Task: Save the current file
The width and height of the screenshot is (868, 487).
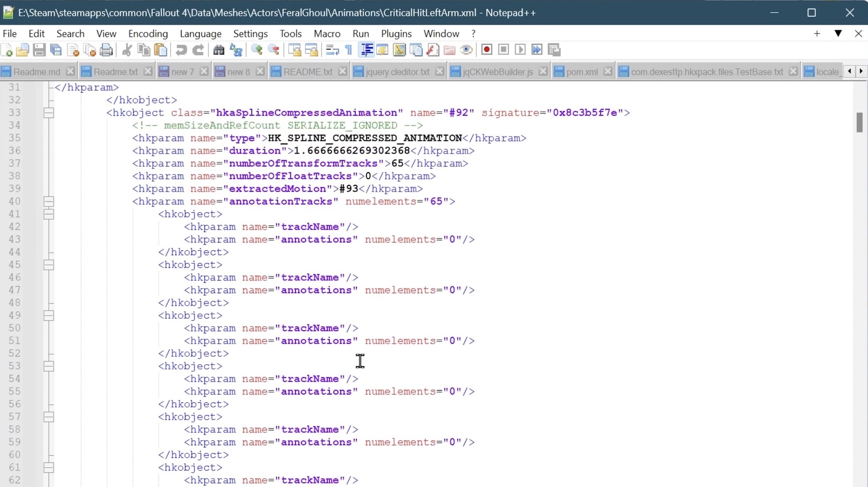Action: tap(39, 50)
